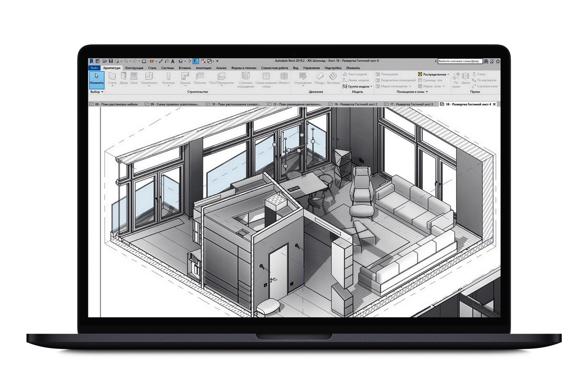
Task: Switch to the Конструкция ribbon tab
Action: pos(134,68)
